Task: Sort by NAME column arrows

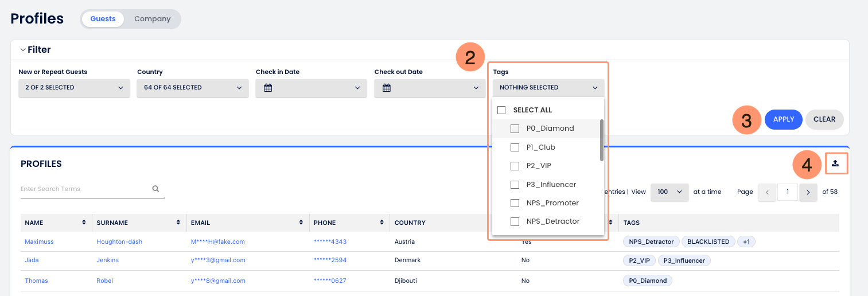Action: point(84,223)
